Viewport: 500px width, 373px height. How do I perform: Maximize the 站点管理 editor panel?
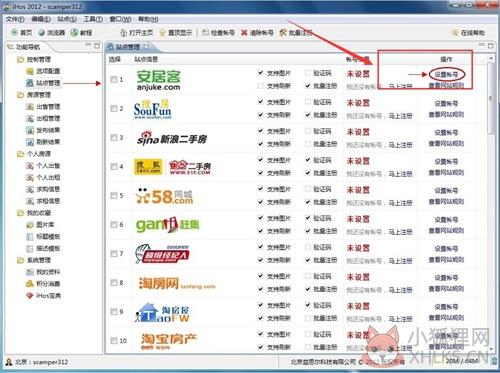tap(490, 46)
